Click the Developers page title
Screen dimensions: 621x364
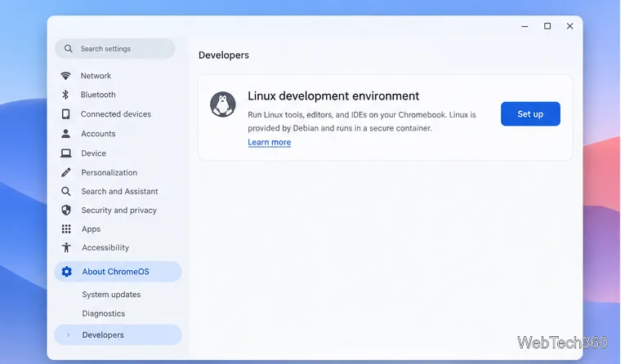(x=224, y=55)
